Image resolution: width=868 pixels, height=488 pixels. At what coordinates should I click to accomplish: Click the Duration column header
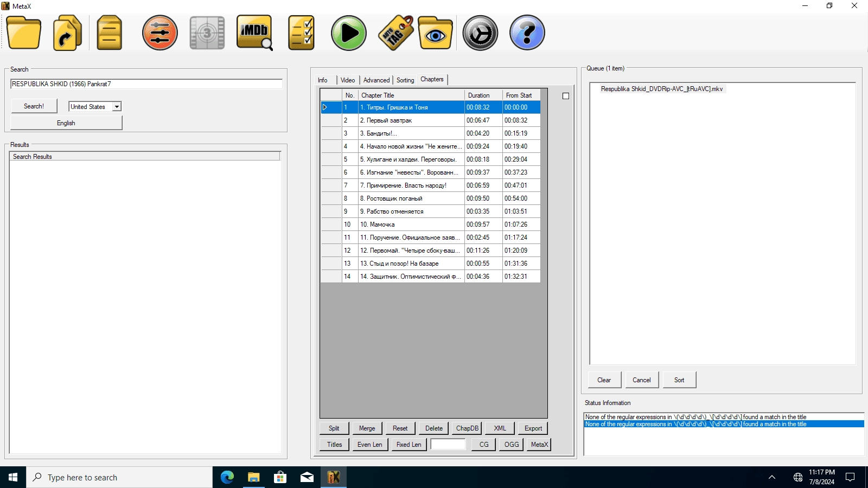[x=483, y=95]
